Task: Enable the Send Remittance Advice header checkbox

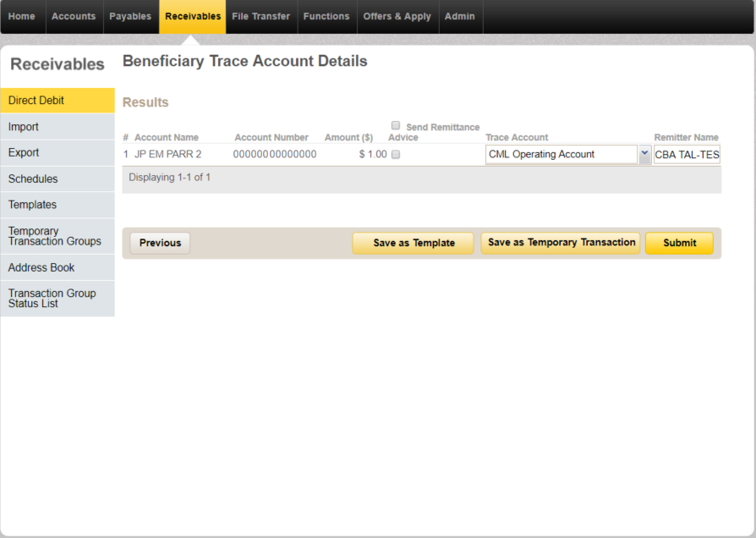Action: (x=395, y=125)
